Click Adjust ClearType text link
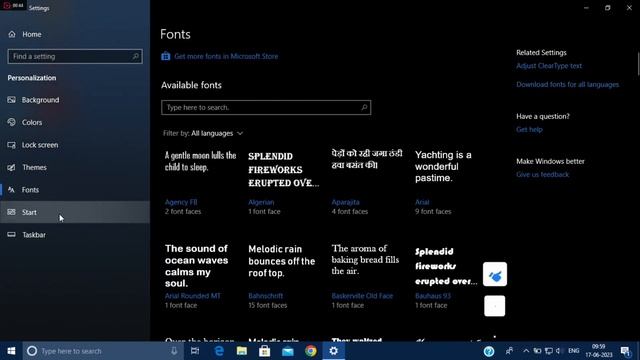The height and width of the screenshot is (360, 640). point(549,66)
